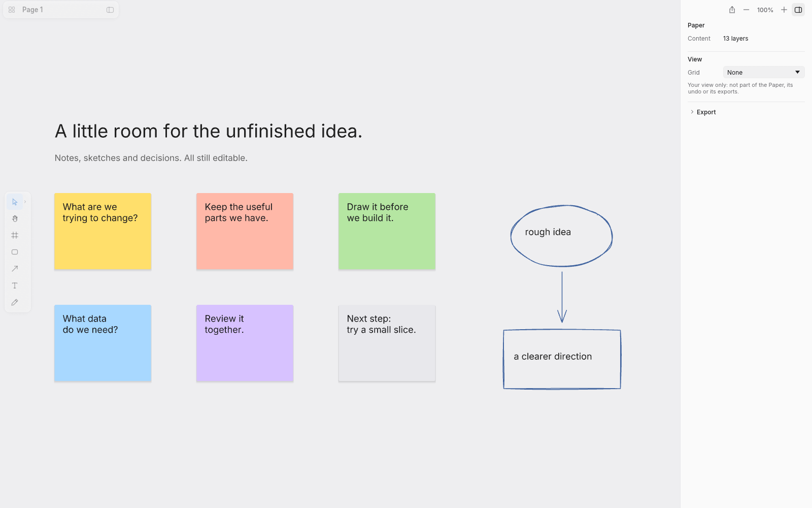Select the gray 'Next step' note
Screen dimensions: 812x508
coord(387,343)
